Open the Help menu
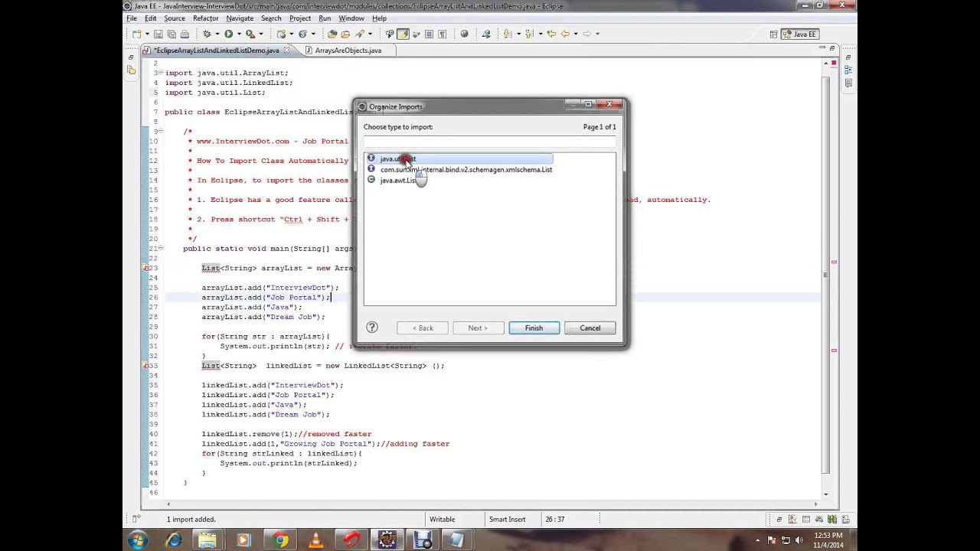Viewport: 980px width, 551px height. click(x=379, y=18)
